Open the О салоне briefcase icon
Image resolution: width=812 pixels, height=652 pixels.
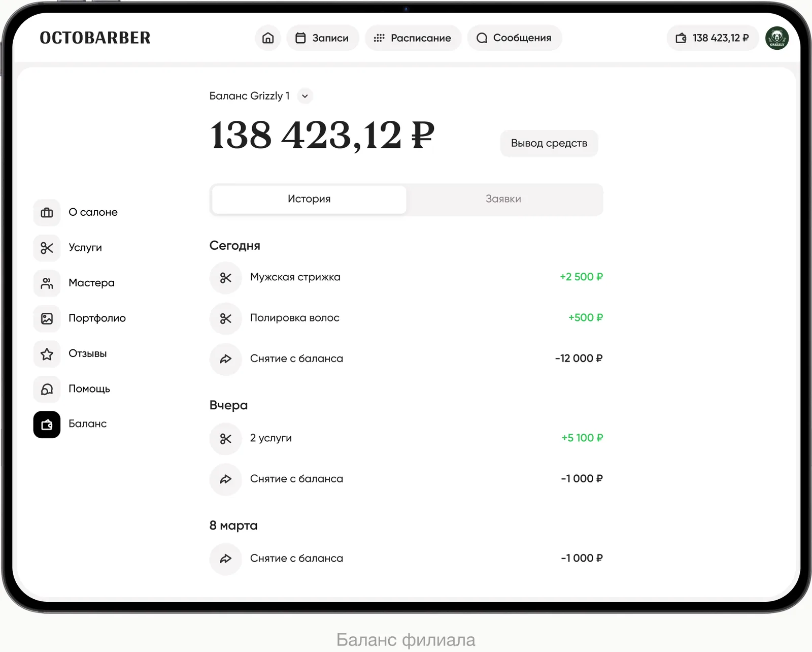click(x=47, y=213)
